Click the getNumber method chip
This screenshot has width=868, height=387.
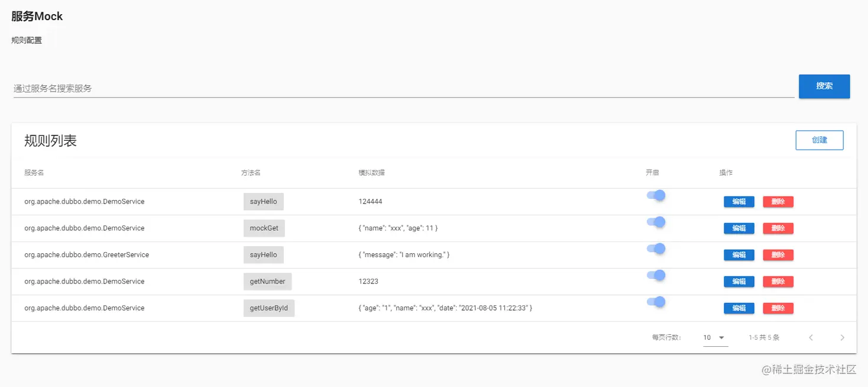(x=267, y=282)
